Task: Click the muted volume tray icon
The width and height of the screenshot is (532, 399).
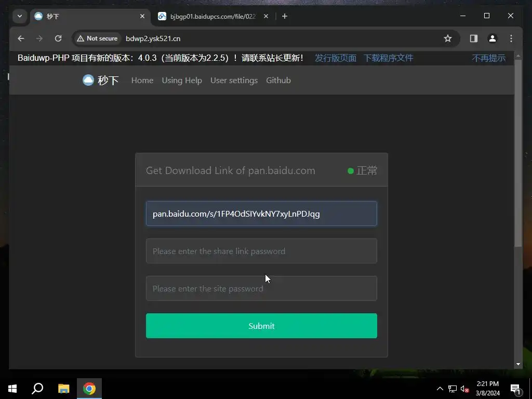Action: (x=465, y=389)
